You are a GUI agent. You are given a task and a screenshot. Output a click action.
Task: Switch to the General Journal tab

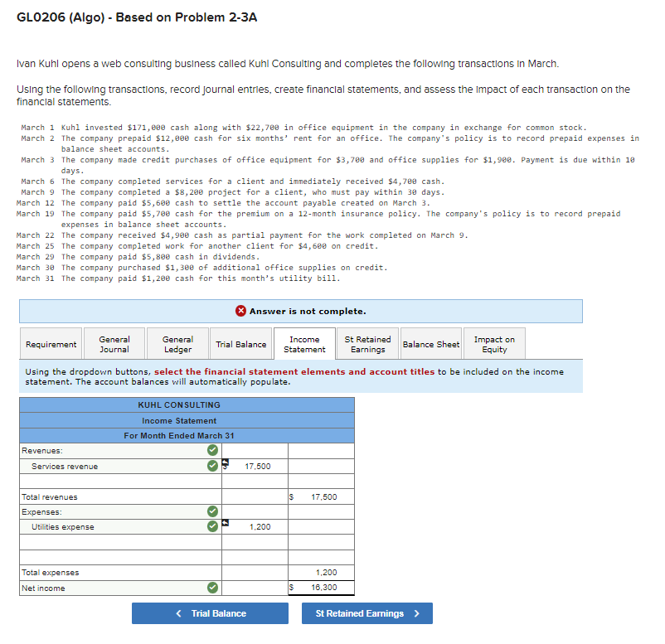point(114,343)
